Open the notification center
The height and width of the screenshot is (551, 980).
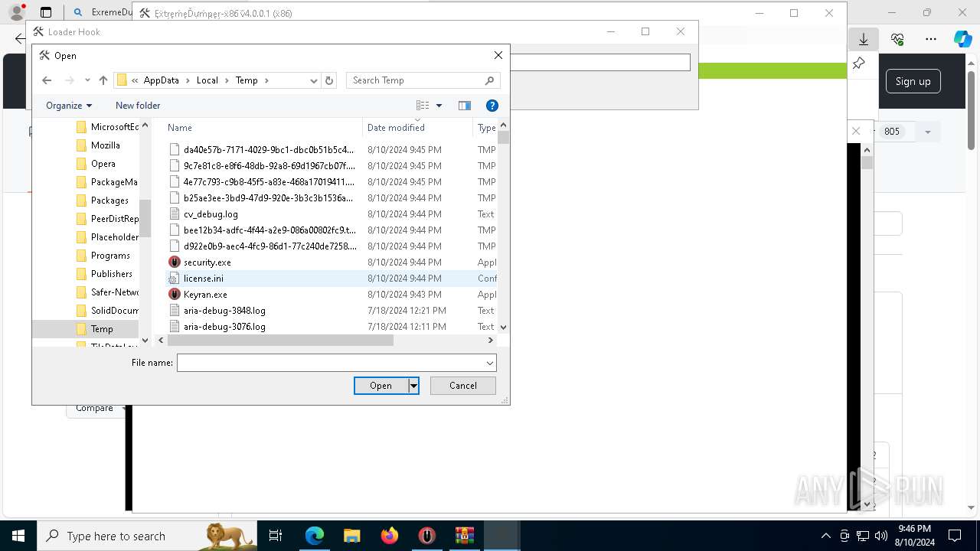(x=955, y=536)
